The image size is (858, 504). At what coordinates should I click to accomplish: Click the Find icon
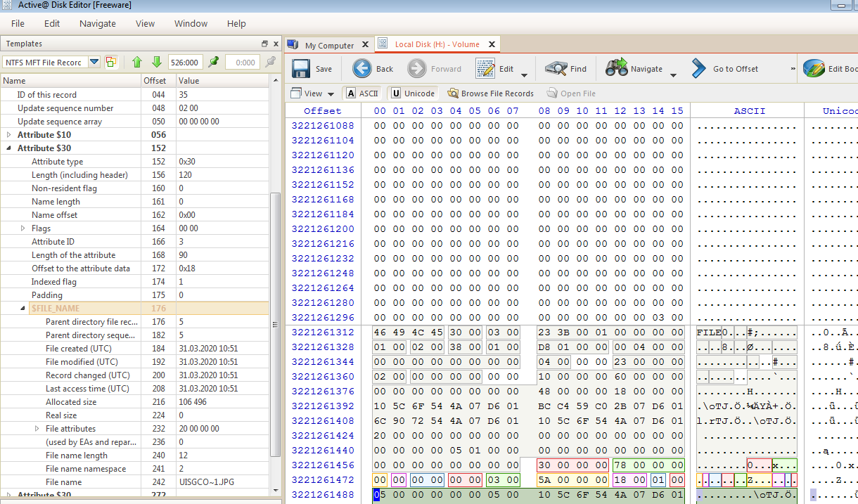click(556, 68)
